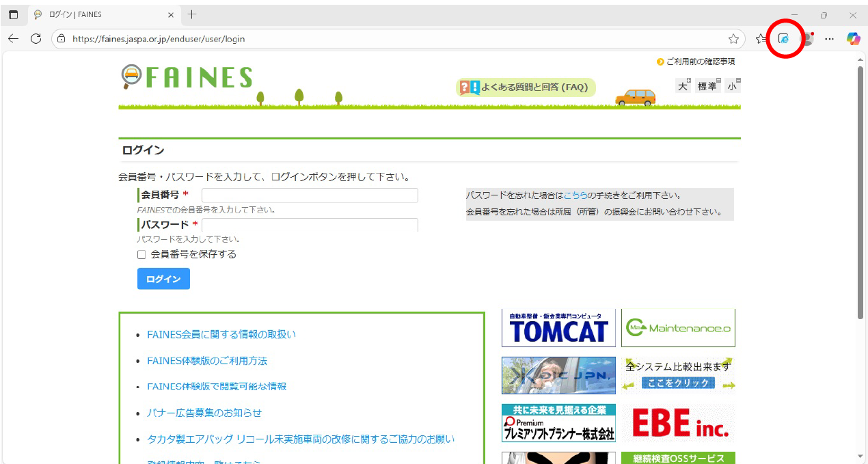
Task: Reload the page with refresh icon
Action: tap(36, 39)
